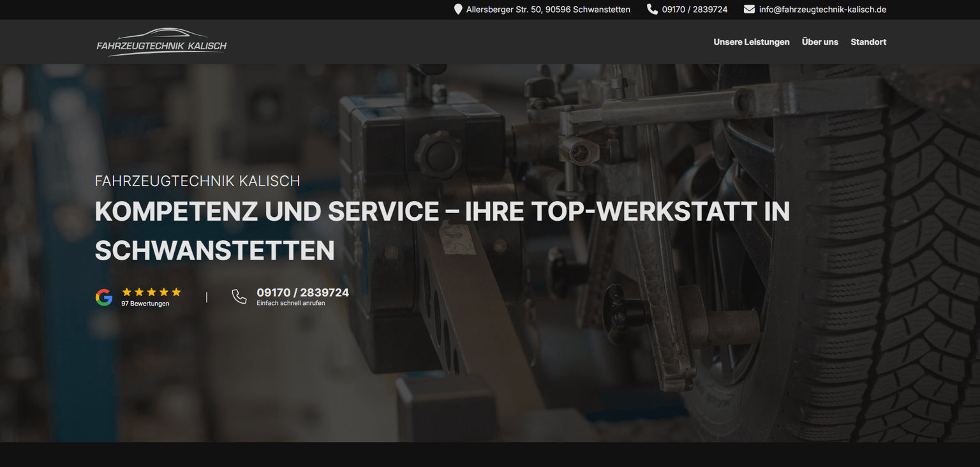Click the 97 Bewertungen text
This screenshot has width=980, height=467.
145,304
